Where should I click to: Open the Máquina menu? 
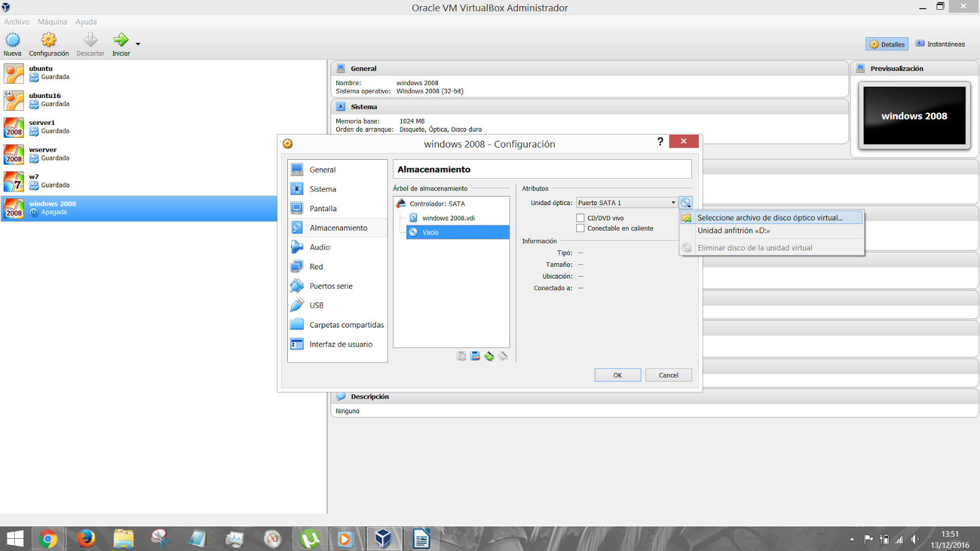click(x=52, y=21)
